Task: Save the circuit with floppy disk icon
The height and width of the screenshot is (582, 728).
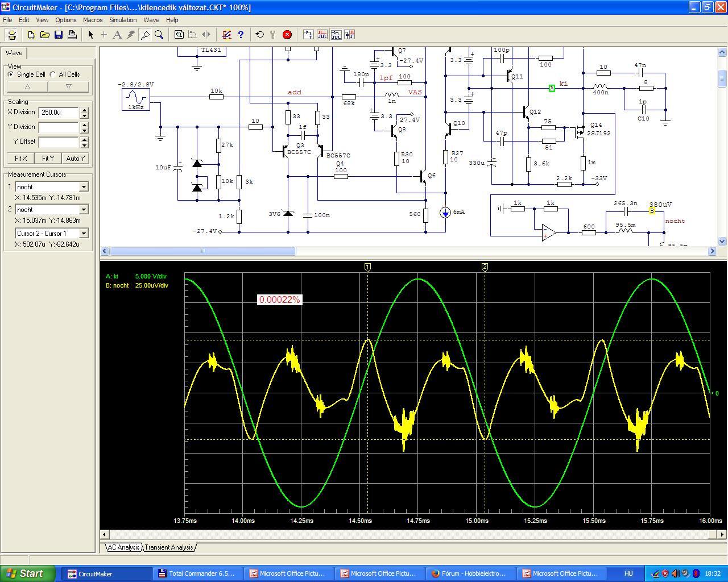Action: (59, 35)
